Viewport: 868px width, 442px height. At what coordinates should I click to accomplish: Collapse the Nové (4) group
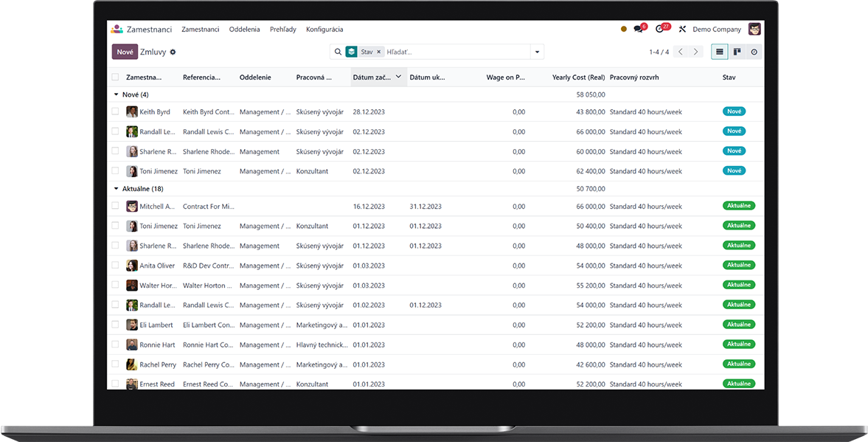[x=131, y=94]
